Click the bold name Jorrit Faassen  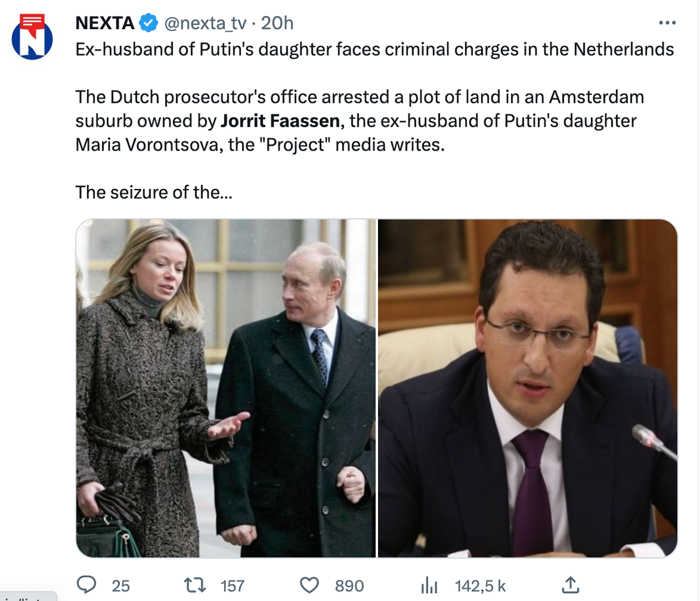(280, 121)
